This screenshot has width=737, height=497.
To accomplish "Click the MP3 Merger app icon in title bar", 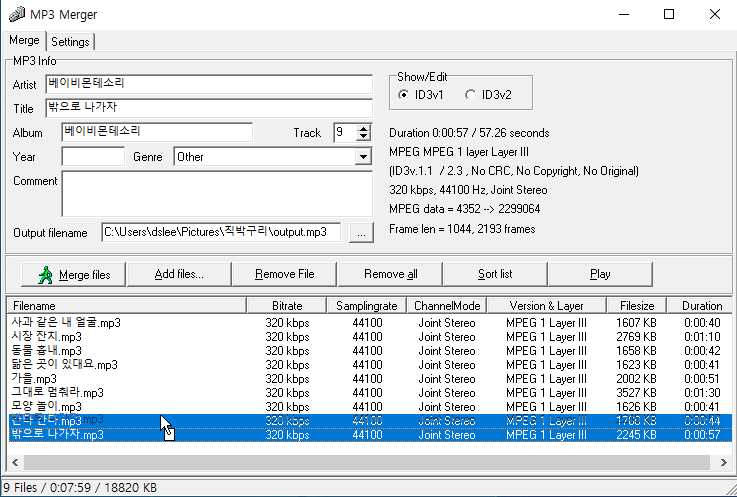I will (16, 14).
